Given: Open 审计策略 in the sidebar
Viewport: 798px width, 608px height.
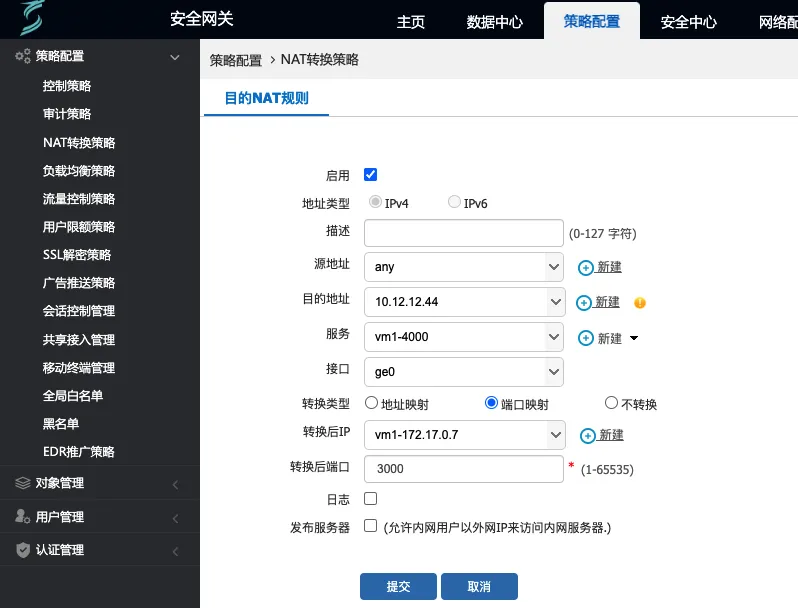Looking at the screenshot, I should (67, 114).
